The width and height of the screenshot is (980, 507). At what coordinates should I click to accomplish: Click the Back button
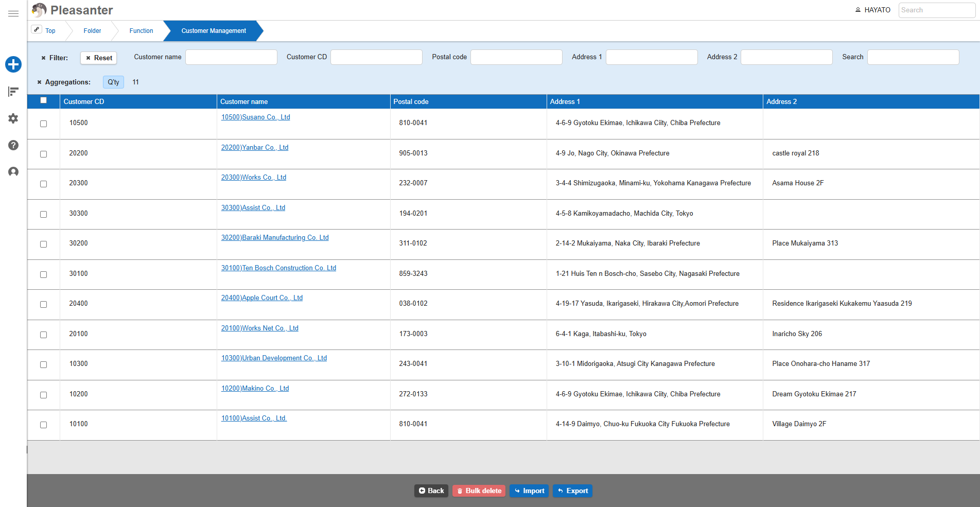pyautogui.click(x=431, y=491)
